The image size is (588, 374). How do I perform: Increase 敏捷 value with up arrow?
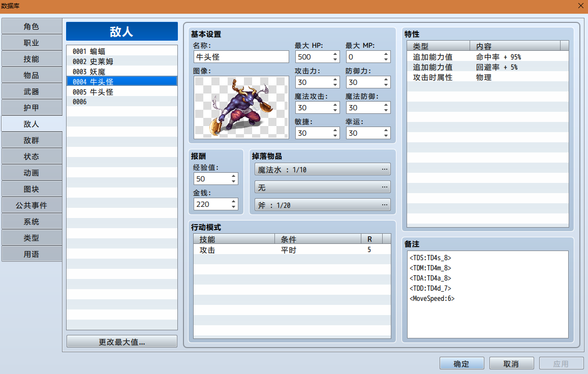(x=335, y=130)
